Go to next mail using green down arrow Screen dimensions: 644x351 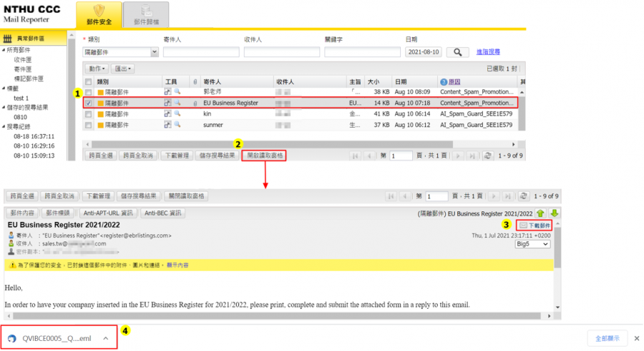(x=554, y=213)
